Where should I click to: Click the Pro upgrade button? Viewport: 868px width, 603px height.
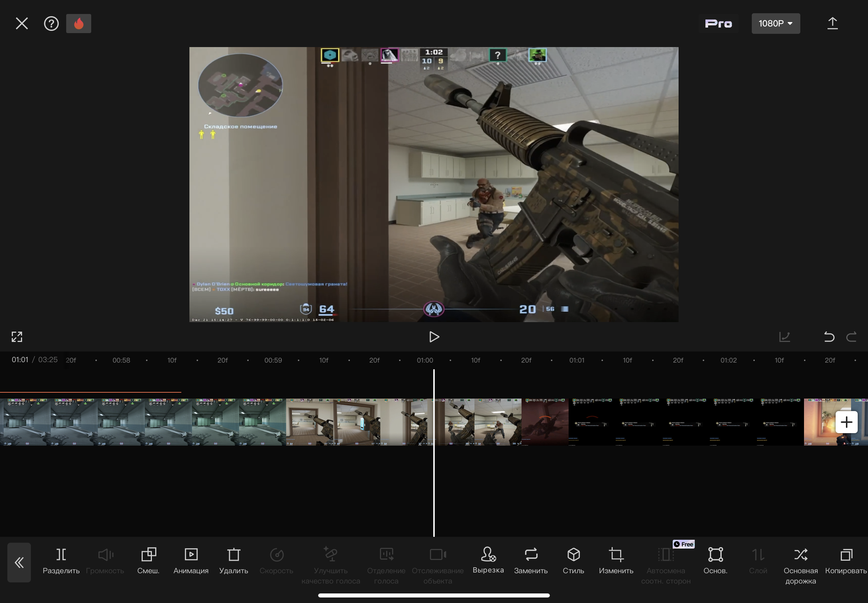click(718, 24)
